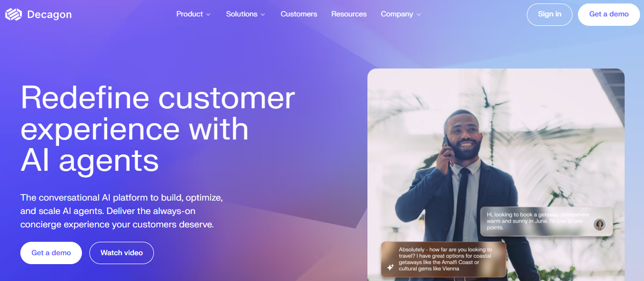This screenshot has height=281, width=644.
Task: Expand the Solutions chevron arrow
Action: [263, 14]
